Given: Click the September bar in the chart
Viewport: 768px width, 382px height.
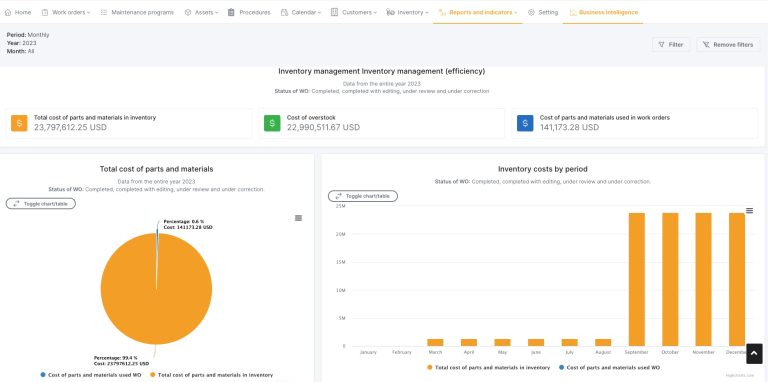Looking at the screenshot, I should point(637,279).
